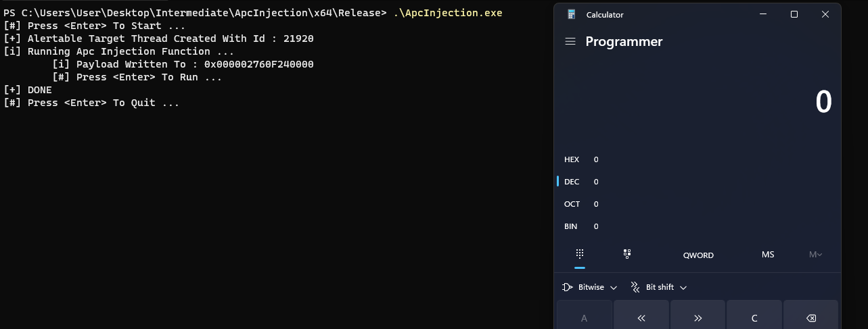Maximize the Calculator window
868x329 pixels.
pyautogui.click(x=794, y=15)
